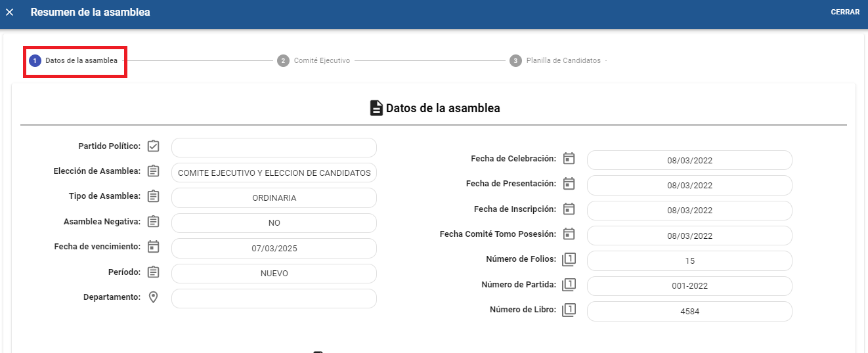Click the Partido Político checklist icon

point(153,146)
